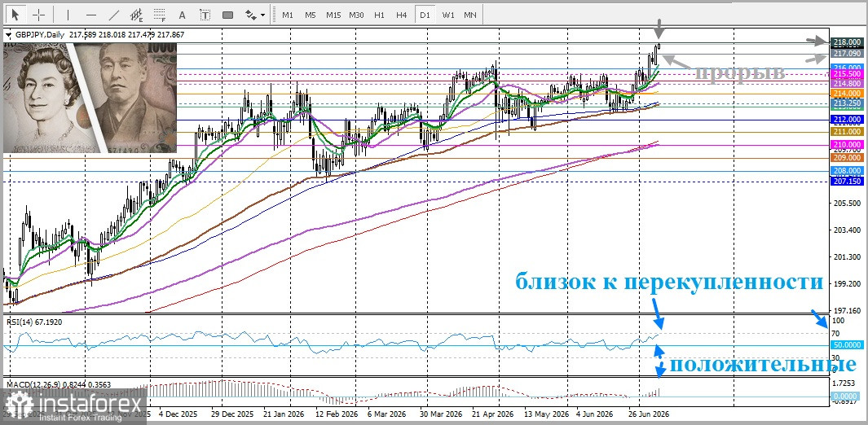Switch to M5 timeframe
Screen dimensions: 868x425
pos(311,15)
